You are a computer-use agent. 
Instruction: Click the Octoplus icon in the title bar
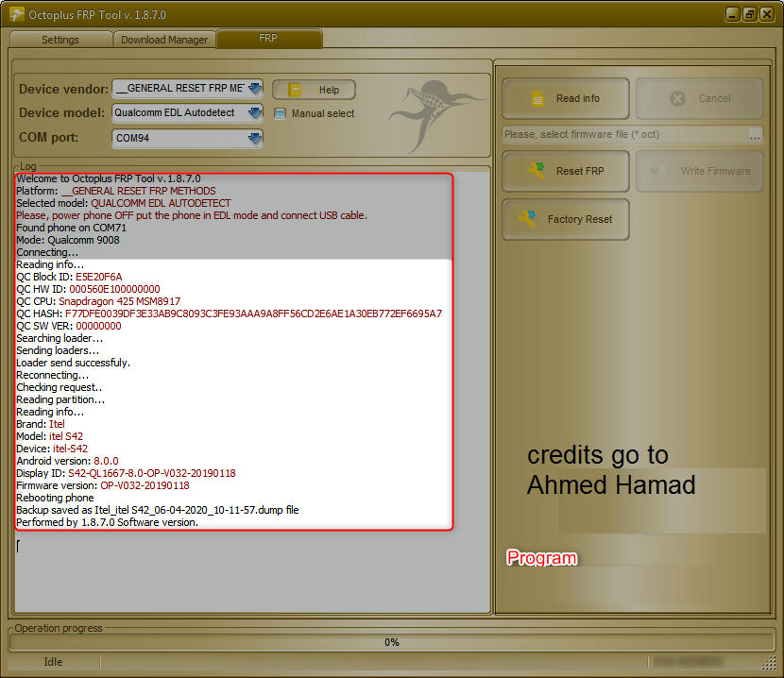point(16,13)
